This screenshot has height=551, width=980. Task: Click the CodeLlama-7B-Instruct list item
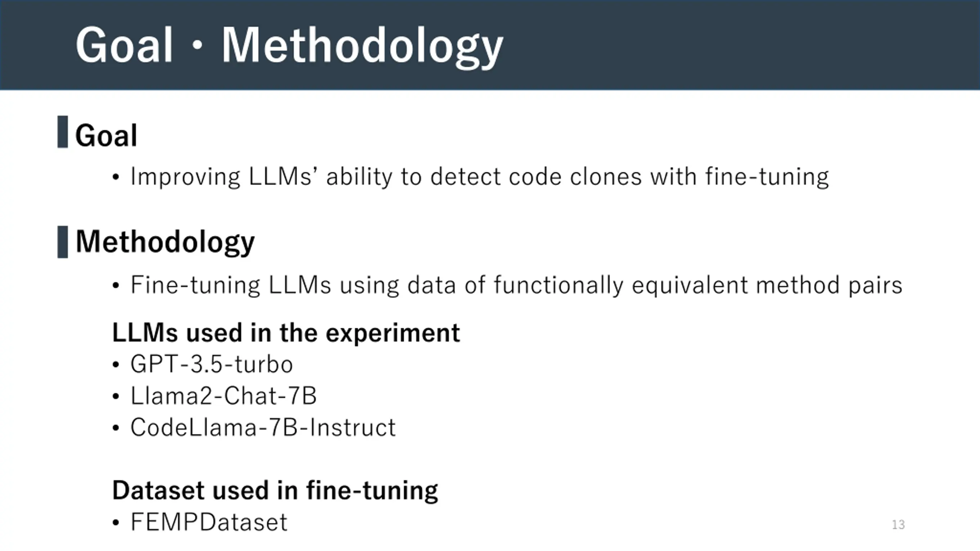click(263, 427)
